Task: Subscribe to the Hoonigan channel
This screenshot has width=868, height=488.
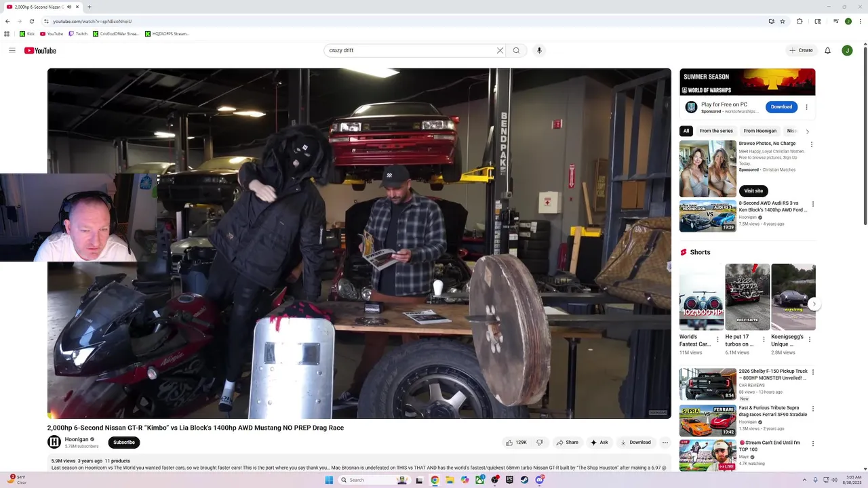Action: [x=124, y=443]
